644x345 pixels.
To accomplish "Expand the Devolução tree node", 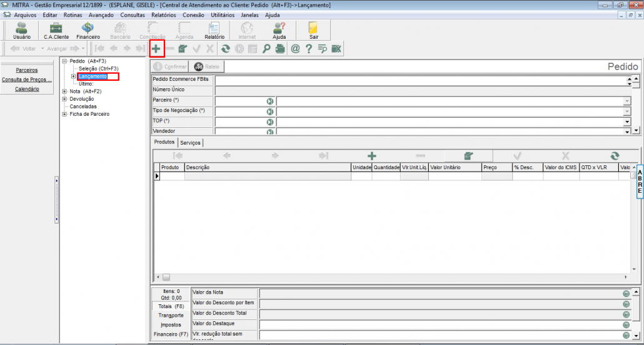I will click(64, 99).
